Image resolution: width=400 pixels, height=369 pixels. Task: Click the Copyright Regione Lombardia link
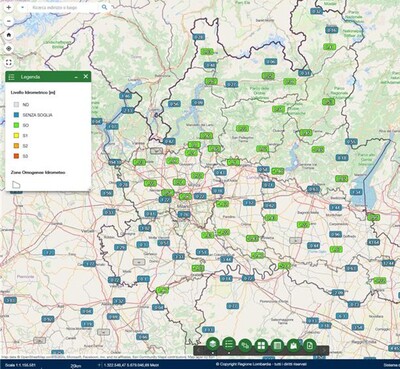(261, 364)
